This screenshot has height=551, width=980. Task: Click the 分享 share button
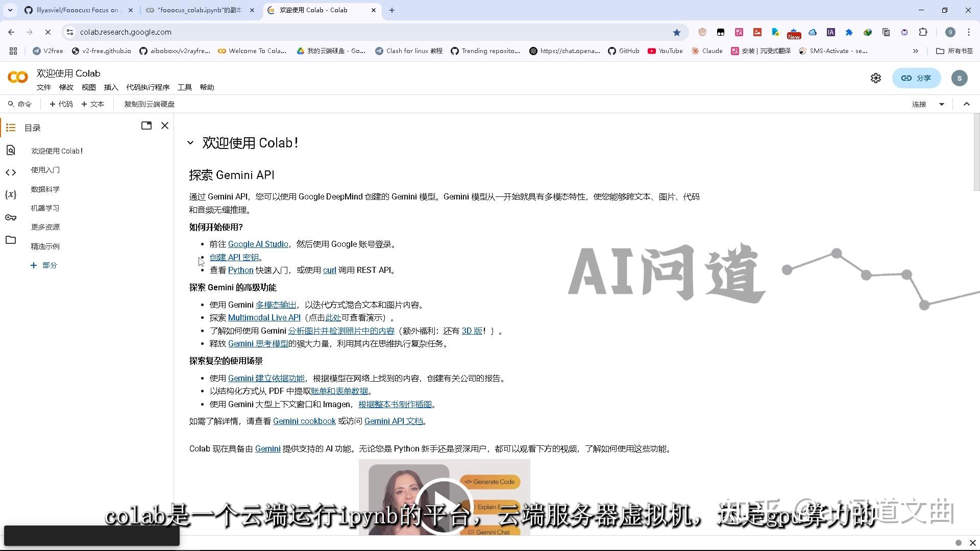tap(917, 78)
